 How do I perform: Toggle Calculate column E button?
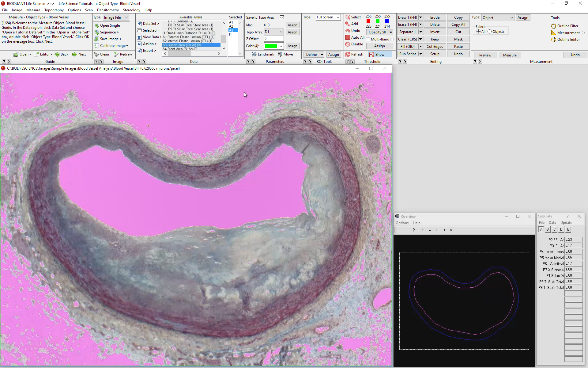tap(568, 229)
